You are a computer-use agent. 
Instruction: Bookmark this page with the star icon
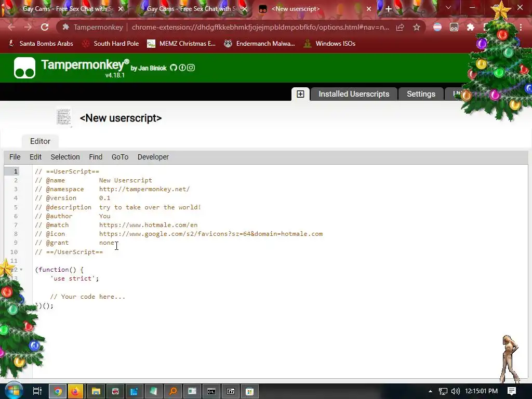coord(417,27)
